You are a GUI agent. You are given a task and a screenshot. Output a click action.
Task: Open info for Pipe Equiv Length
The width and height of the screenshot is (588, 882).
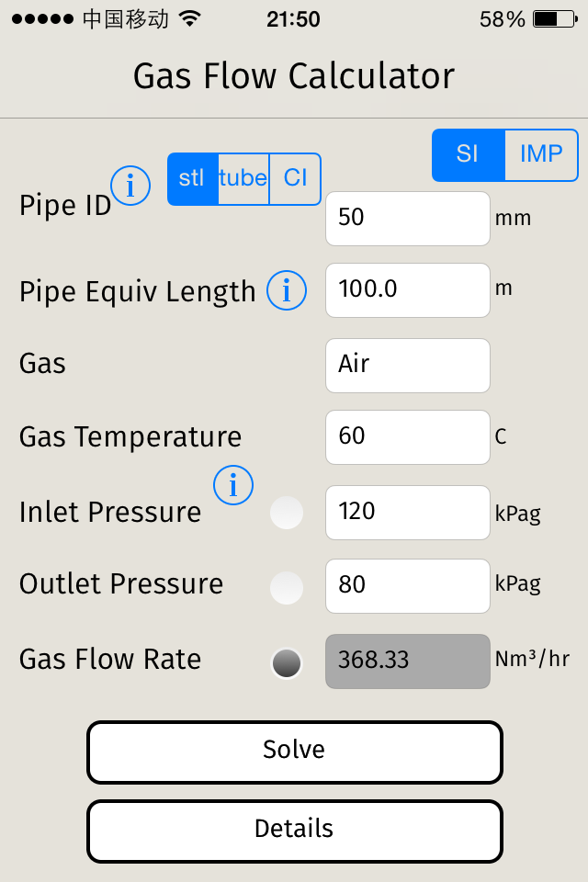coord(287,291)
